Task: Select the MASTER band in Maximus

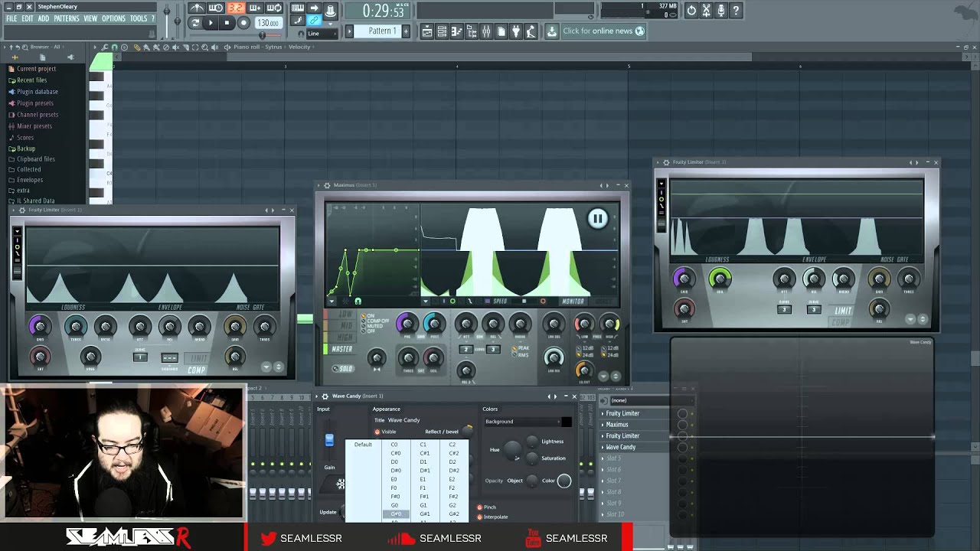Action: coord(339,349)
